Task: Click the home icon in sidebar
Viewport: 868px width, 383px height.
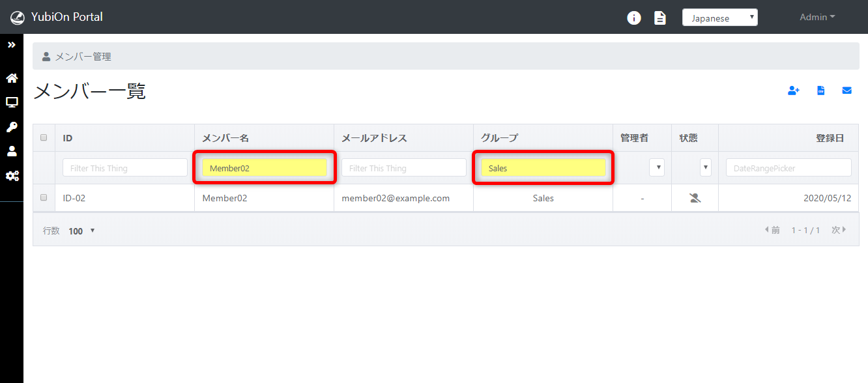Action: click(x=12, y=78)
